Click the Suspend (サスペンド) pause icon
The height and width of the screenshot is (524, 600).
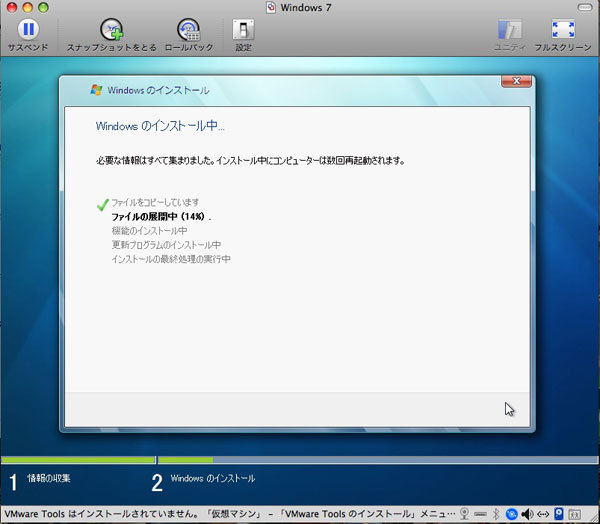click(27, 30)
